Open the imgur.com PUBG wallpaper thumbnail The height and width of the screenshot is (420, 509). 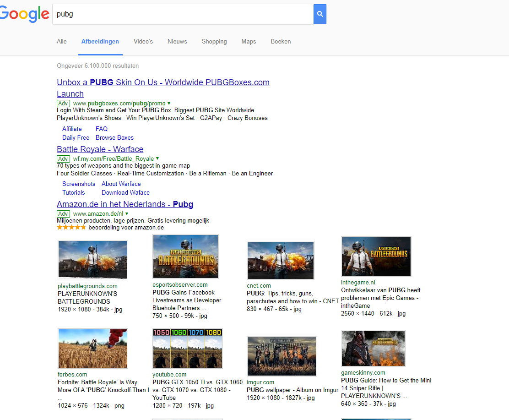[x=282, y=356]
